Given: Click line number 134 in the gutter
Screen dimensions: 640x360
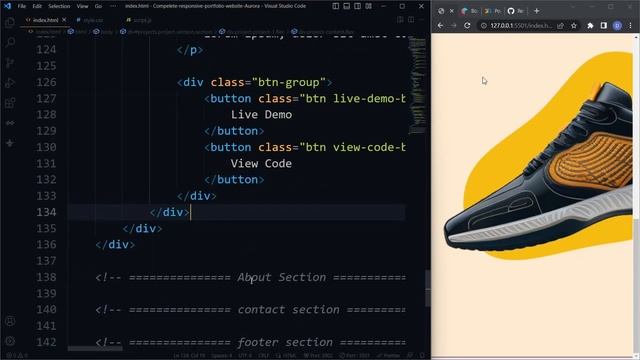Looking at the screenshot, I should (x=46, y=212).
